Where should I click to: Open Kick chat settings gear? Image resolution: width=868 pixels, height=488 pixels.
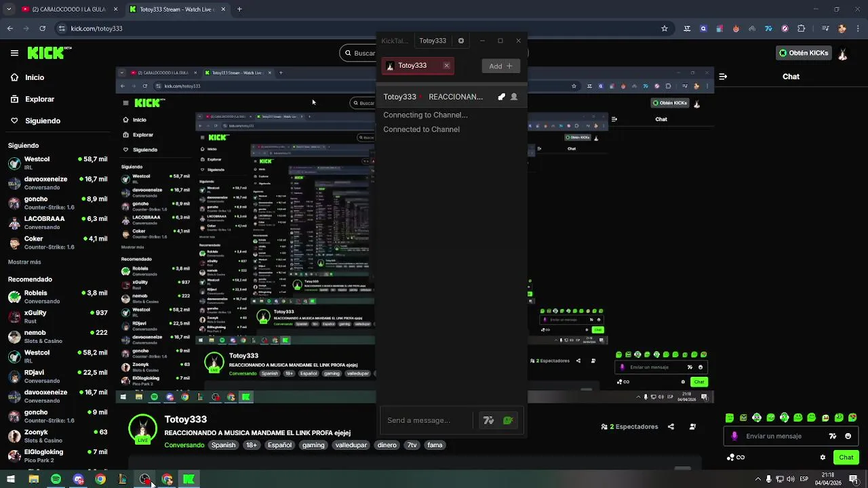tap(823, 457)
